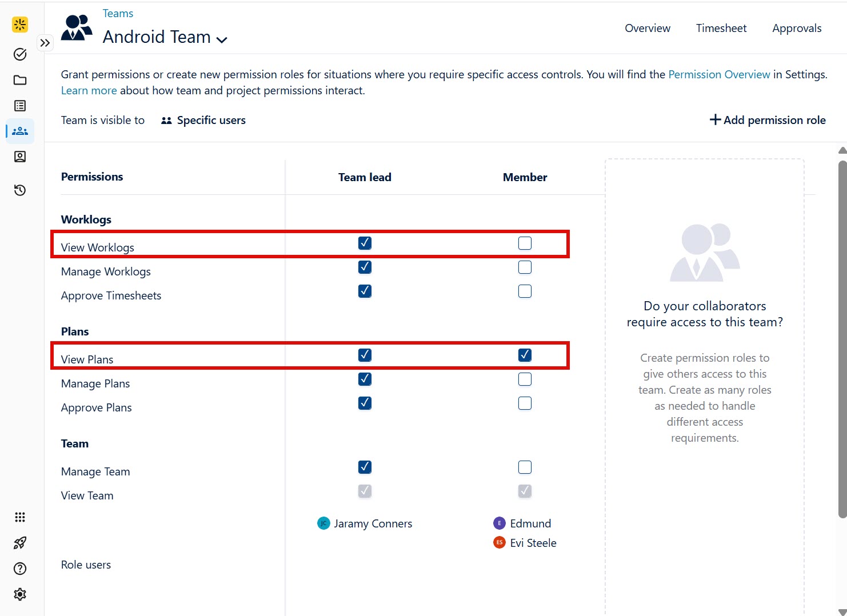Image resolution: width=847 pixels, height=616 pixels.
Task: Select the highlighted Teams icon in sidebar
Action: click(x=19, y=131)
